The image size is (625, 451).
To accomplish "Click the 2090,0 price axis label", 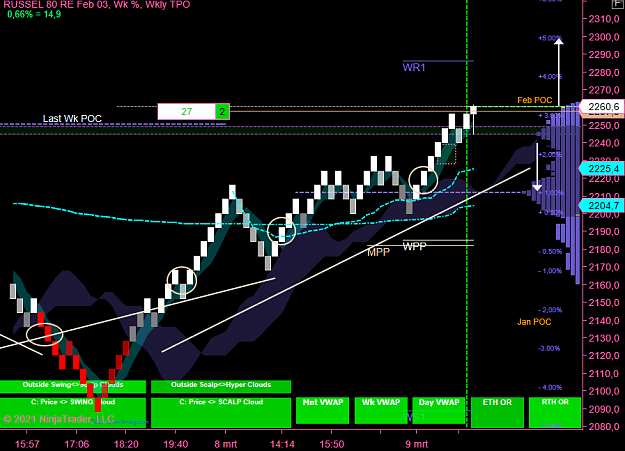I will [x=603, y=409].
